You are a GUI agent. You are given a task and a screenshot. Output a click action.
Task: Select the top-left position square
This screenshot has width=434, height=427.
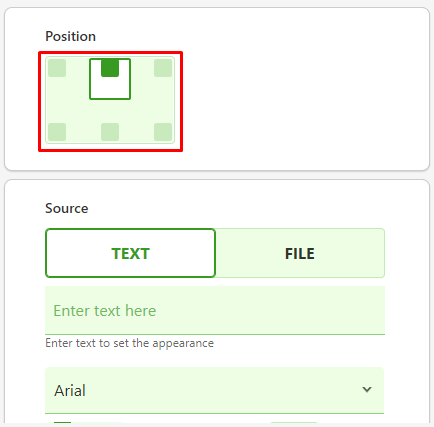pyautogui.click(x=57, y=68)
